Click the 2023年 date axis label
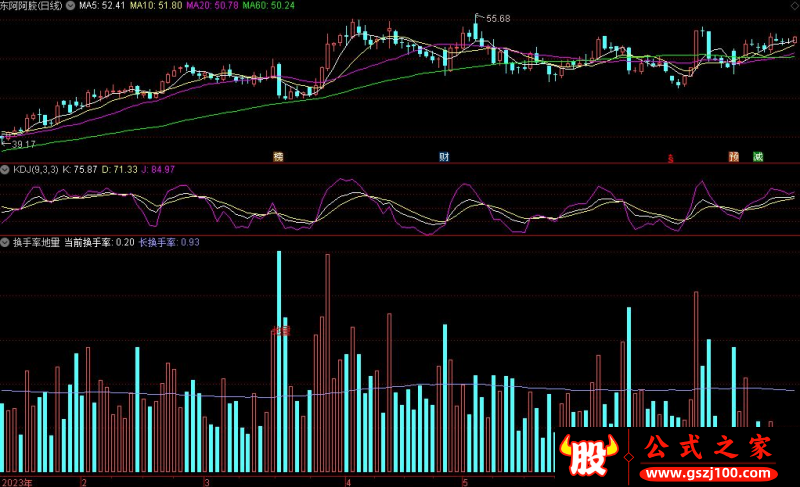Screen dimensions: 800x487 pos(17,482)
